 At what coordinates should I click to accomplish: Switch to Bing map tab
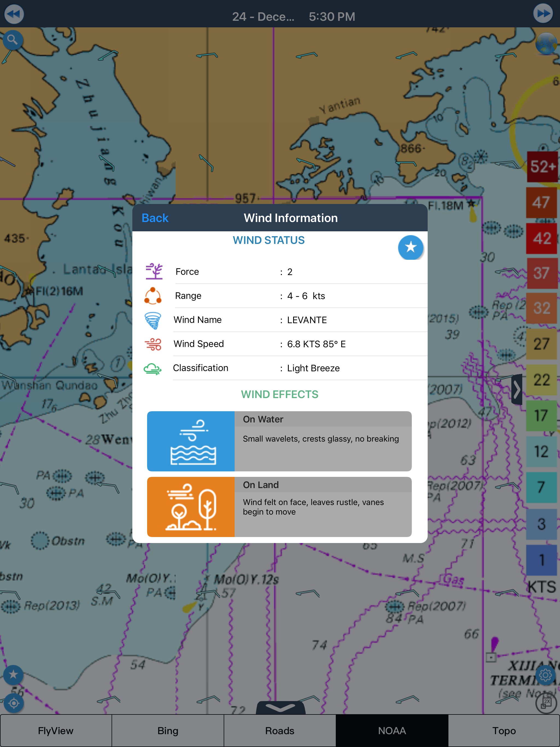168,730
